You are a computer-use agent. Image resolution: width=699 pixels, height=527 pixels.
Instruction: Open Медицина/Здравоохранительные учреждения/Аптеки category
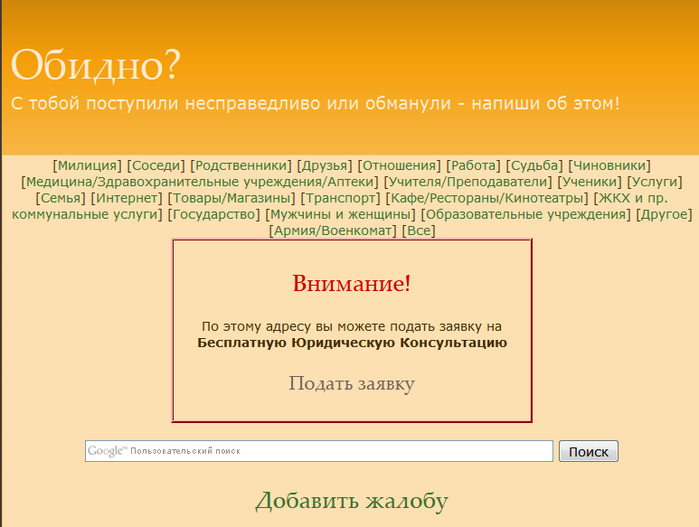click(x=200, y=182)
